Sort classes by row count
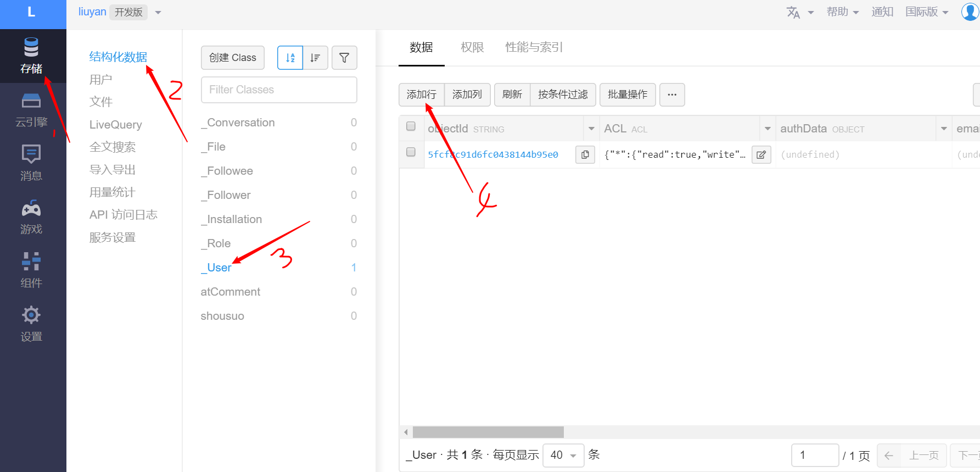The height and width of the screenshot is (472, 980). [316, 58]
